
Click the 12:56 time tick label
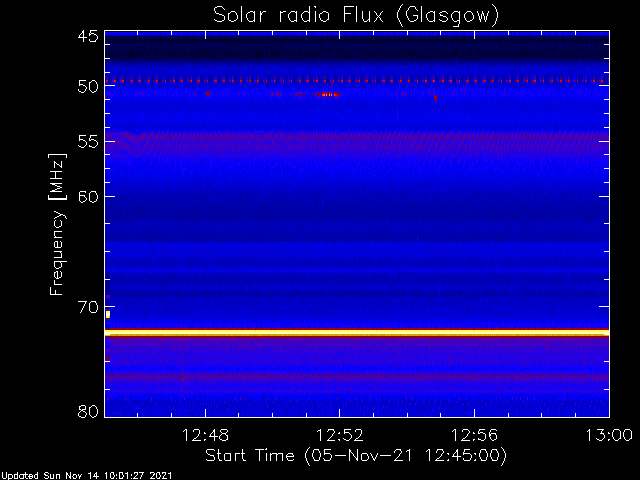[474, 435]
